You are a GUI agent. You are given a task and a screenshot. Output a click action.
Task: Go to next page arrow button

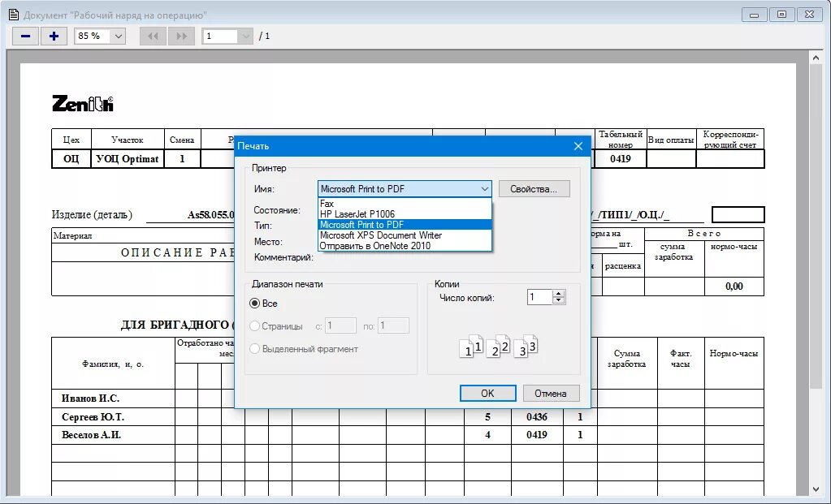point(181,36)
